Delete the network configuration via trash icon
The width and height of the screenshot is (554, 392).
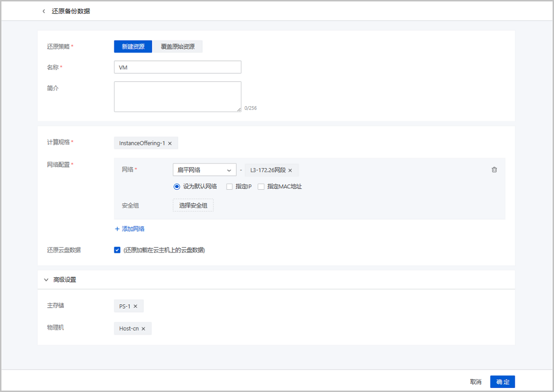click(494, 170)
